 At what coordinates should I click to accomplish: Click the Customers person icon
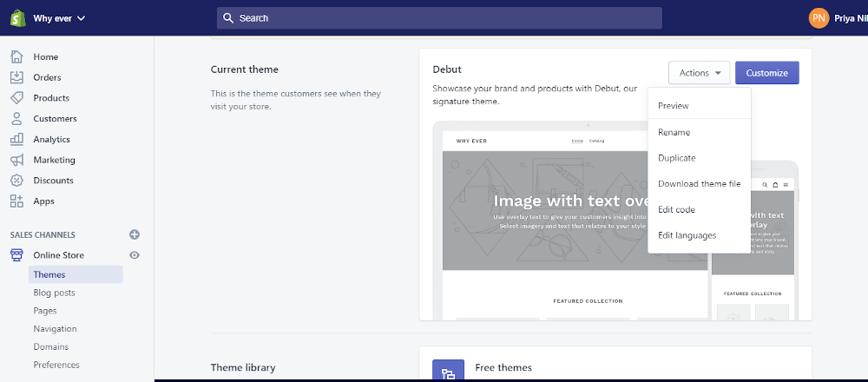[17, 118]
